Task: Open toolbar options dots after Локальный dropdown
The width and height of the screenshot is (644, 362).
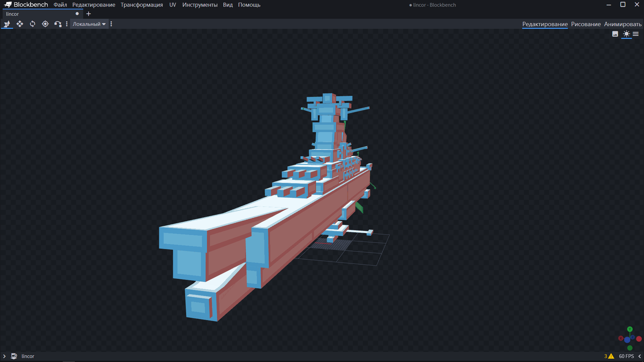Action: [x=111, y=24]
